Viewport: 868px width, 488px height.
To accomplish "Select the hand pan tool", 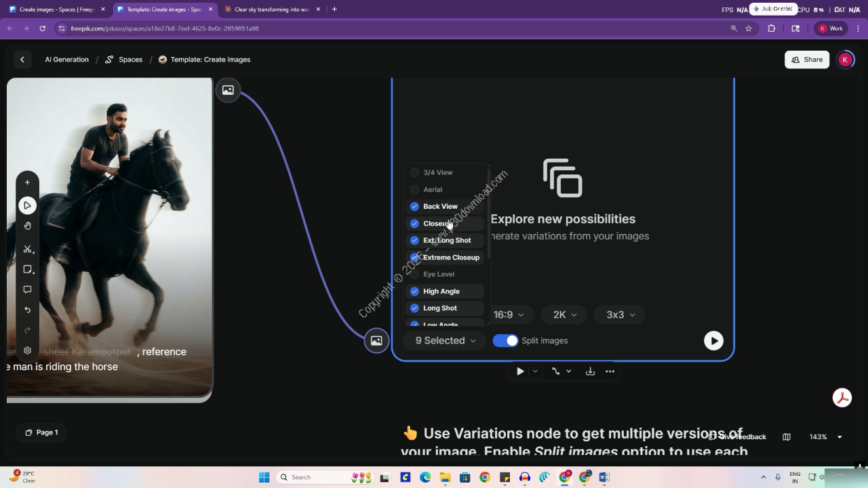I will (27, 226).
